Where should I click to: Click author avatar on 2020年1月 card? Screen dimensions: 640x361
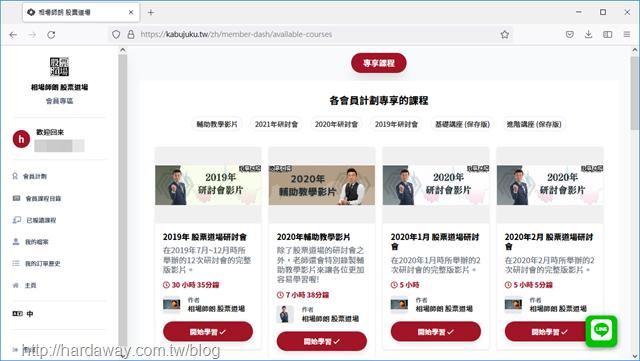tap(399, 305)
